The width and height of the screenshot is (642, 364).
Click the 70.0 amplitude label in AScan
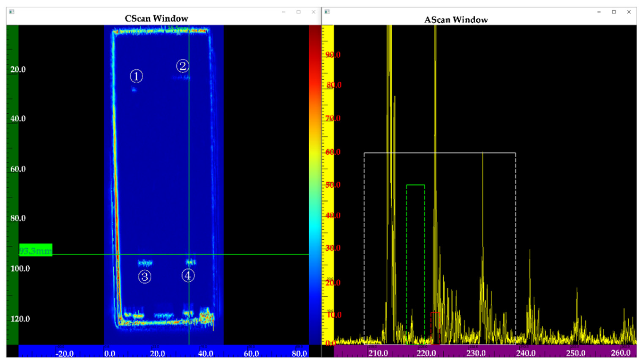[x=333, y=118]
